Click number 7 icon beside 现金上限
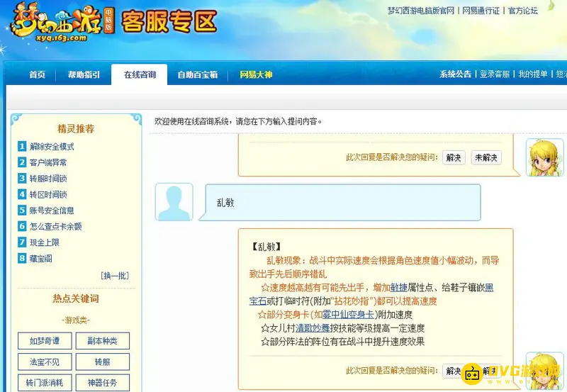Viewport: 567px width, 392px height. [x=22, y=242]
